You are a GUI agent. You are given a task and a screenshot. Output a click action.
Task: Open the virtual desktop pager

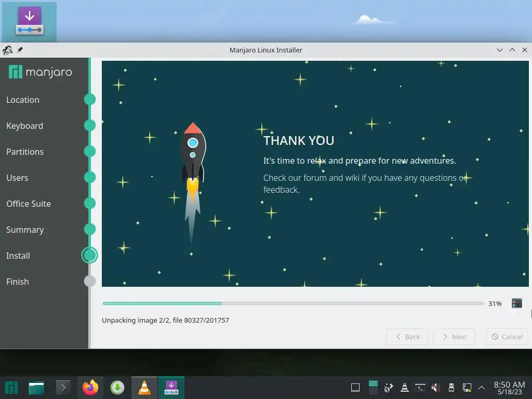coord(373,388)
